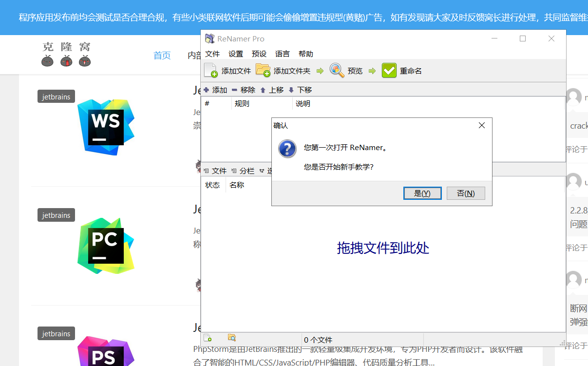Click Add rule (添加) plus button

click(215, 90)
